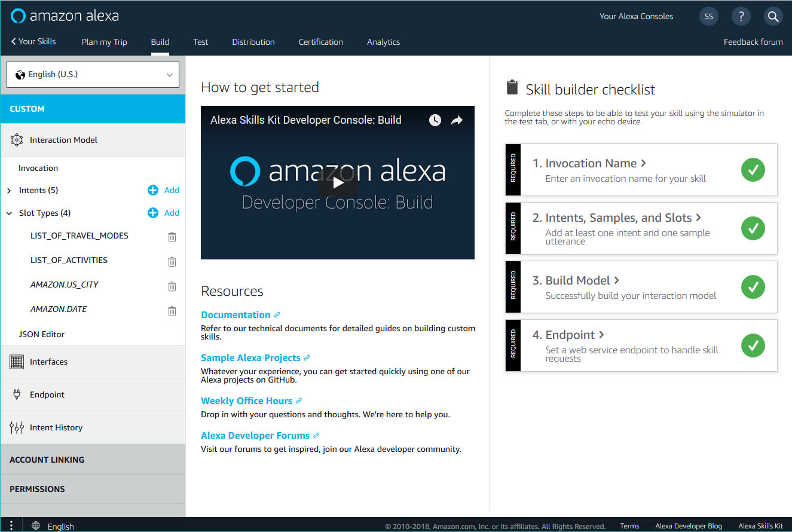Click the video share arrow icon
Screen dimensions: 792x532
[x=457, y=120]
